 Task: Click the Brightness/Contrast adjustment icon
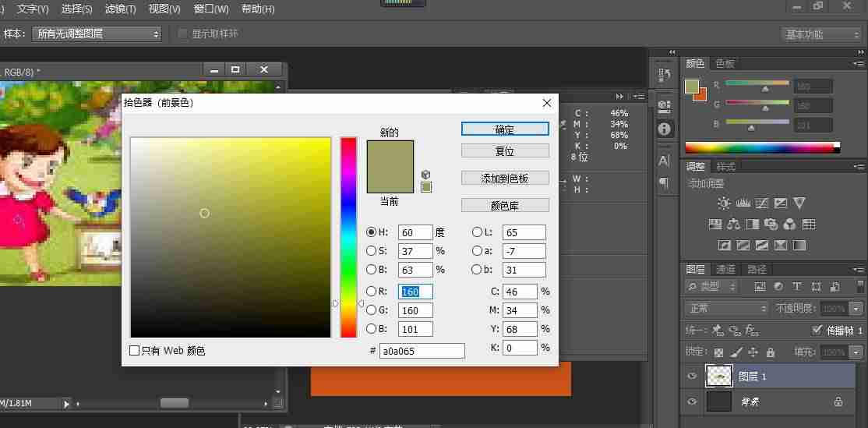(724, 203)
